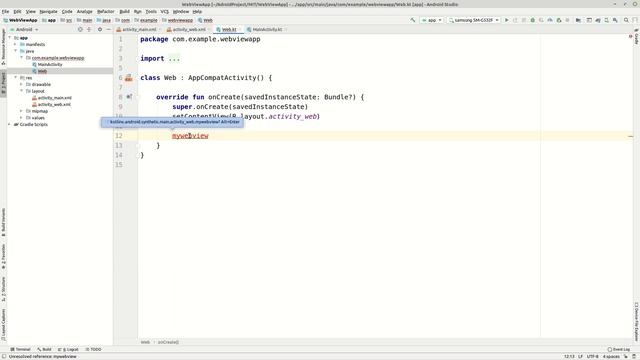Open the Project Structure folder icon
Image resolution: width=640 pixels, height=360 pixels.
578,20
